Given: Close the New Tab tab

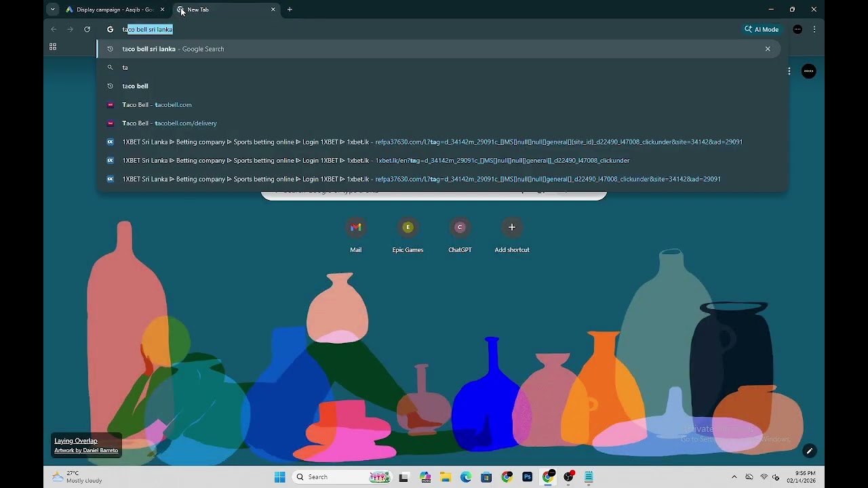Looking at the screenshot, I should pos(273,9).
